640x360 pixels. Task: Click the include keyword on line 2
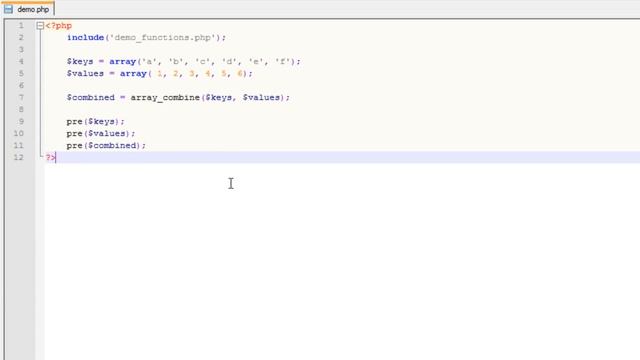pos(85,38)
